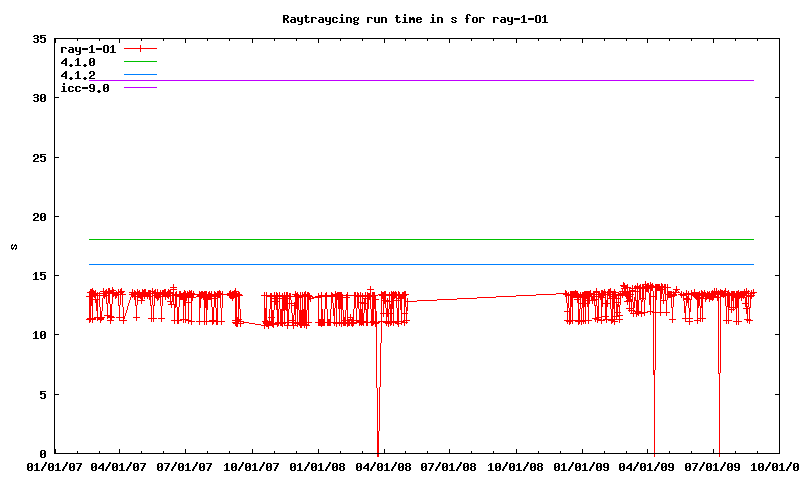Select the 20 tick label on the y-axis
The image size is (800, 480).
click(x=40, y=217)
